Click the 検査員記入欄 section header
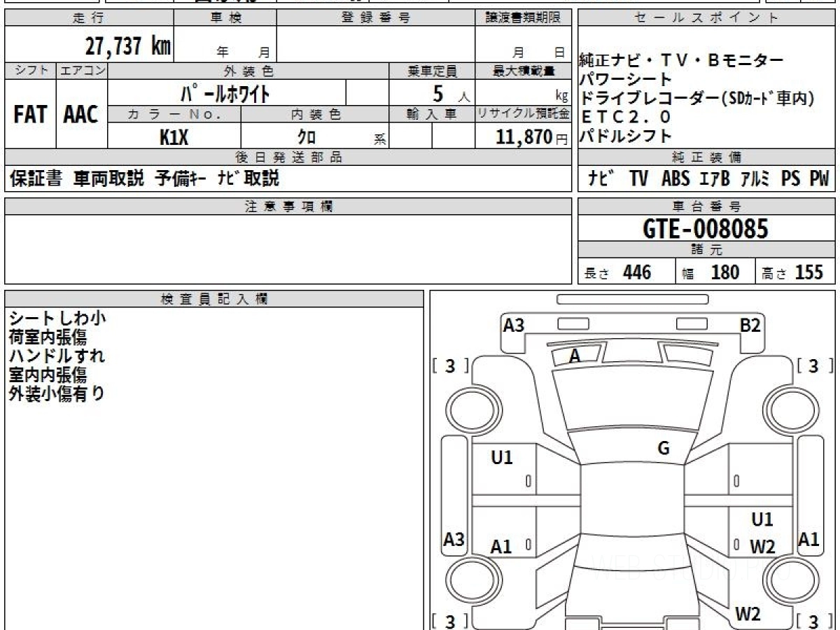840x630 pixels. pos(213,299)
